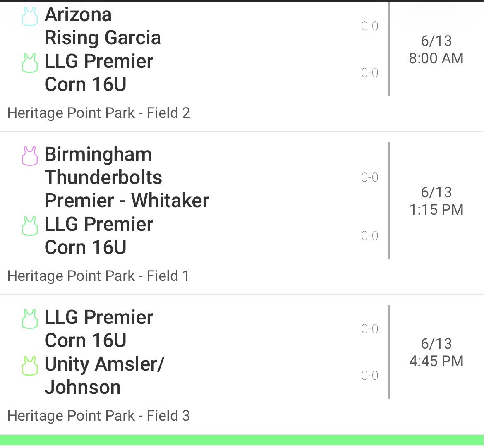Tap LLG Premier jersey icon in 4:45 PM game
Image resolution: width=484 pixels, height=448 pixels.
click(30, 319)
